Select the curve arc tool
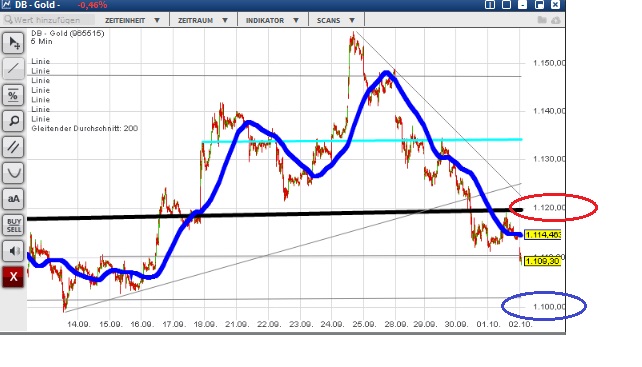This screenshot has height=367, width=642. coord(14,173)
